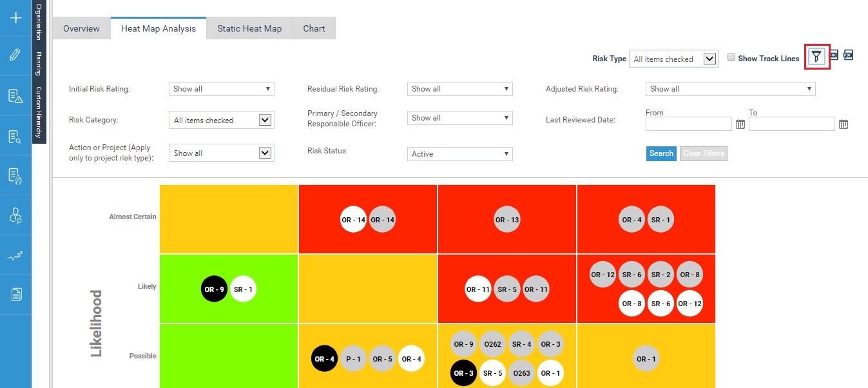This screenshot has height=388, width=868.
Task: Click the Last Reviewed From date field
Action: pos(688,124)
